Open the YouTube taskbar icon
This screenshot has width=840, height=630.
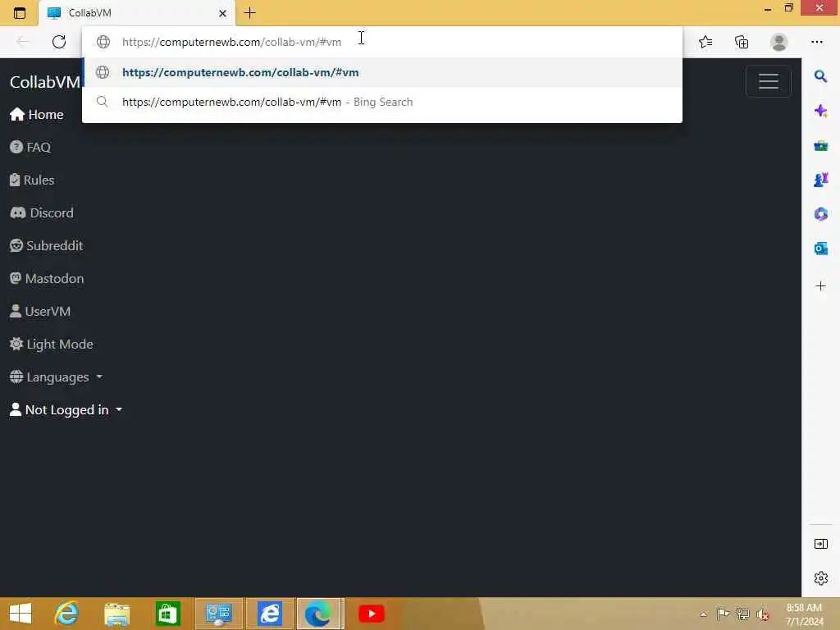point(372,614)
